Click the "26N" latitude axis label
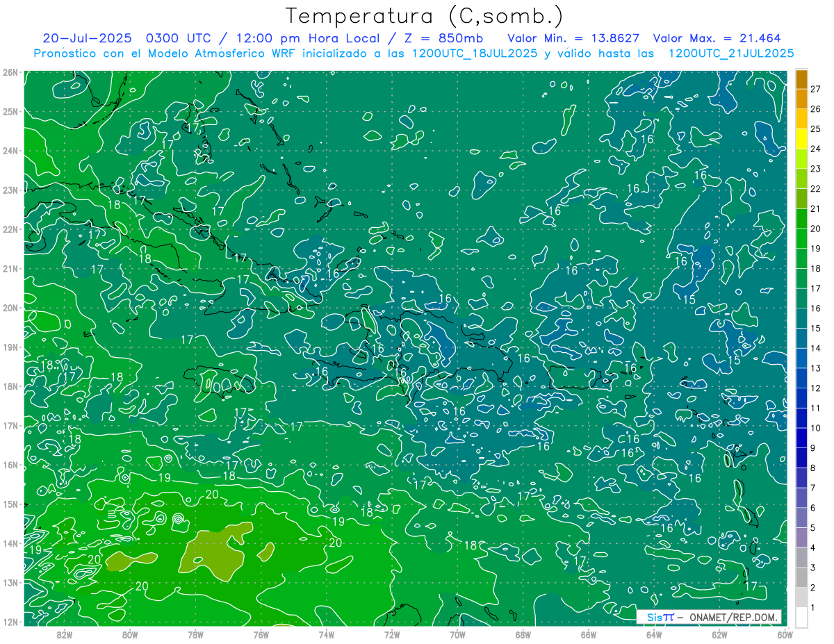The height and width of the screenshot is (644, 834). (x=10, y=72)
